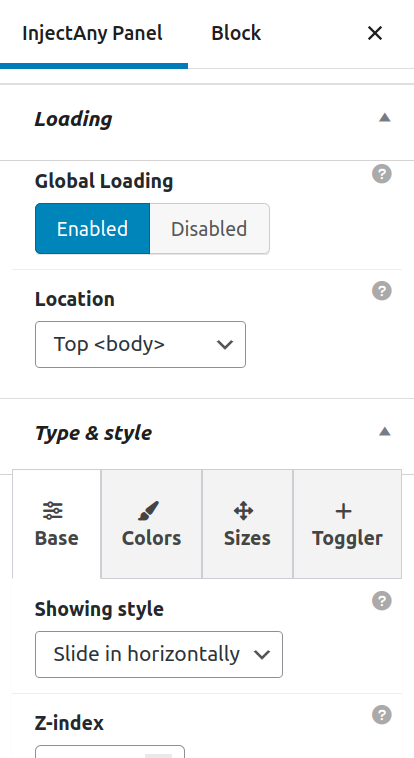Open the help tooltip for Showing style
Screen dimensions: 414x758
(x=382, y=601)
